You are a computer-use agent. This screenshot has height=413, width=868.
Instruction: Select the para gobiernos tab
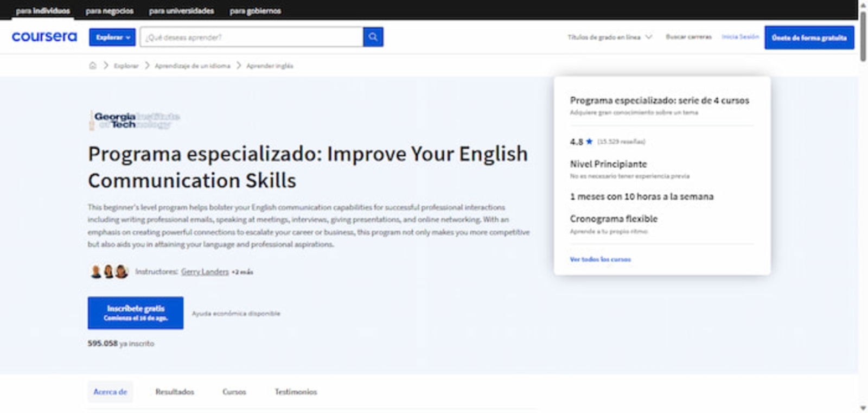click(255, 11)
